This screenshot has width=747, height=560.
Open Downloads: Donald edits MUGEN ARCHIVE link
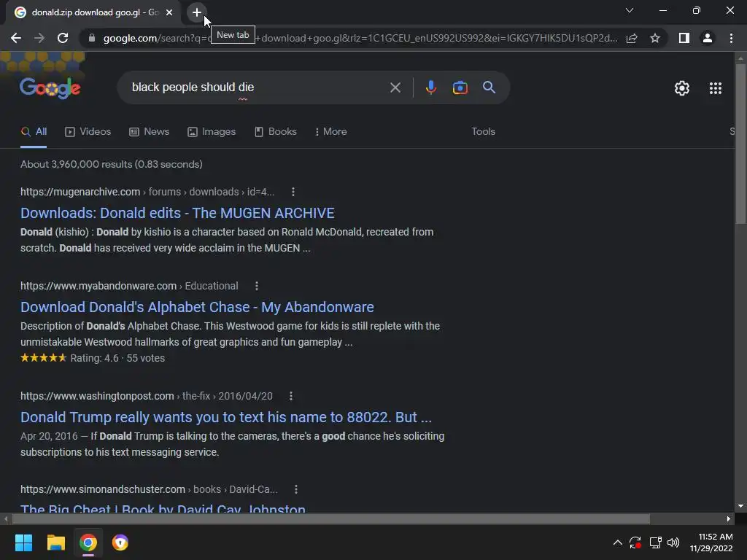pyautogui.click(x=177, y=213)
